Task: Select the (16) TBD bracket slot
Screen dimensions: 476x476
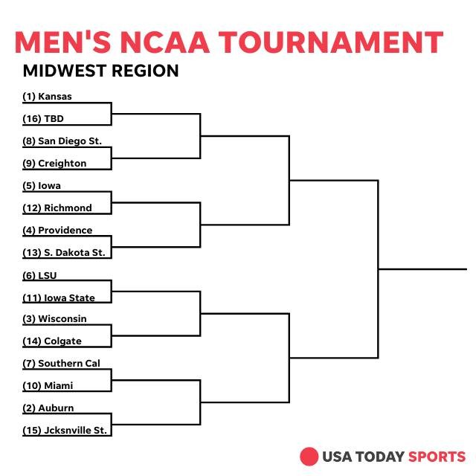Action: click(44, 118)
